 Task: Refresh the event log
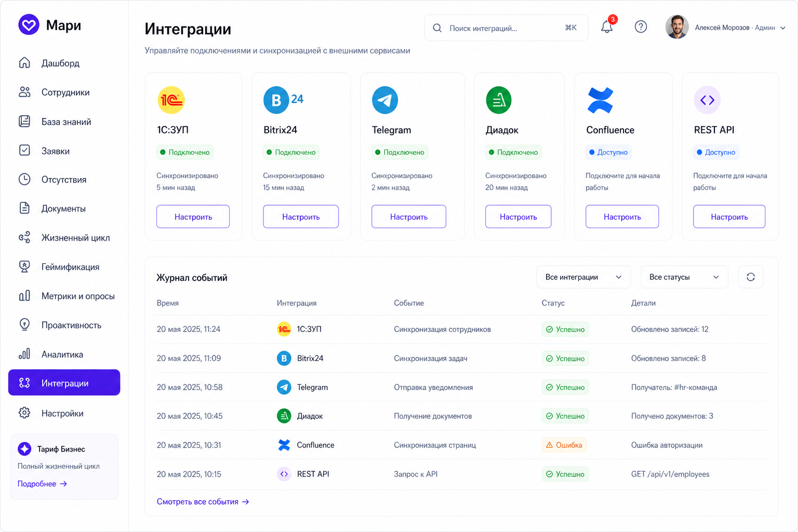(751, 277)
